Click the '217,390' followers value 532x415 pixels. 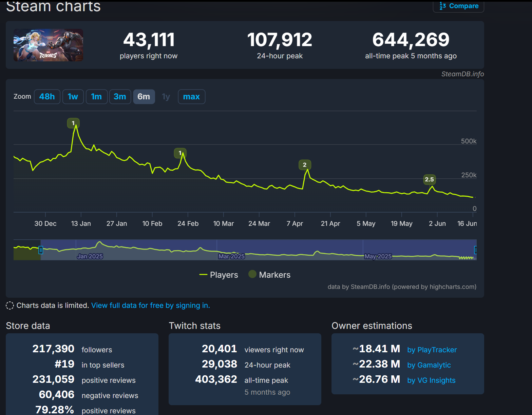point(53,349)
